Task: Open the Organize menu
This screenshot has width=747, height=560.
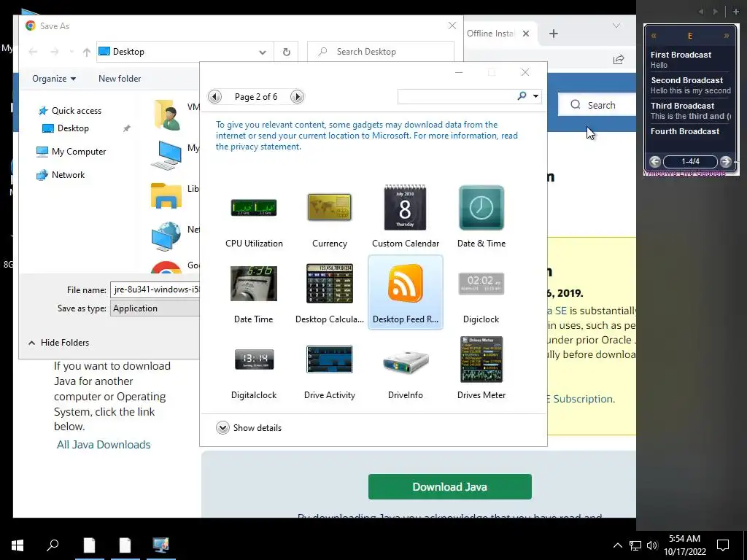Action: click(54, 79)
